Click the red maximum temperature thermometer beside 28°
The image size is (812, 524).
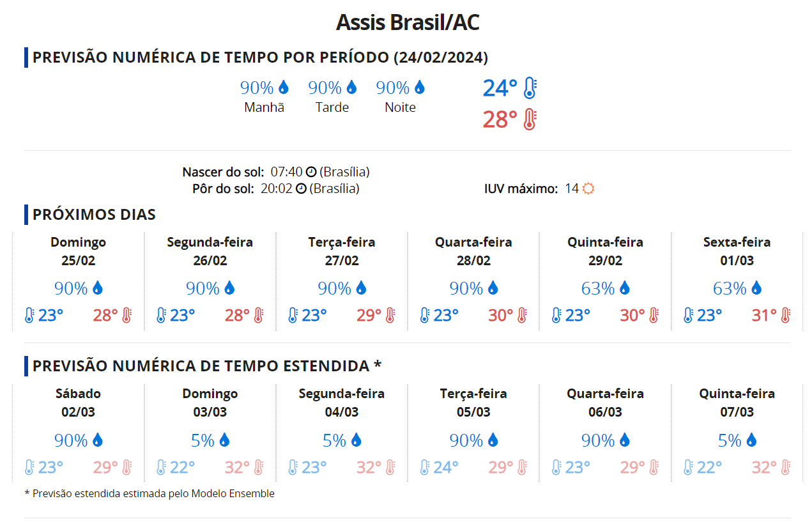(530, 119)
